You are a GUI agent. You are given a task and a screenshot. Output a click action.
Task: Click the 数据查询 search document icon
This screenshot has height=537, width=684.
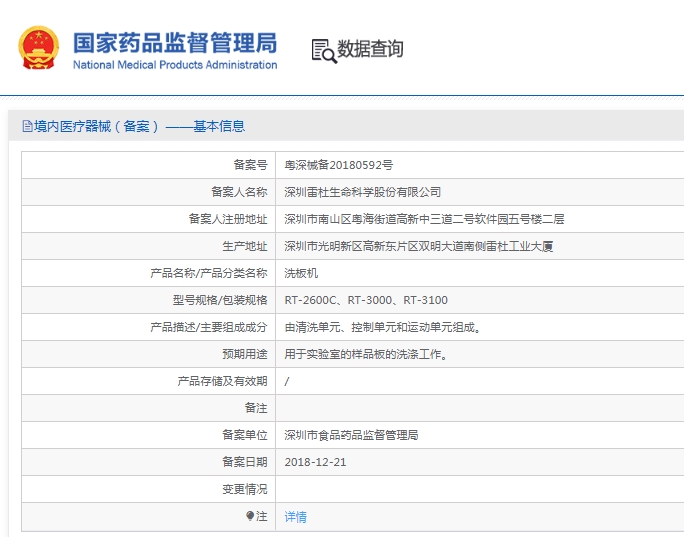point(324,51)
